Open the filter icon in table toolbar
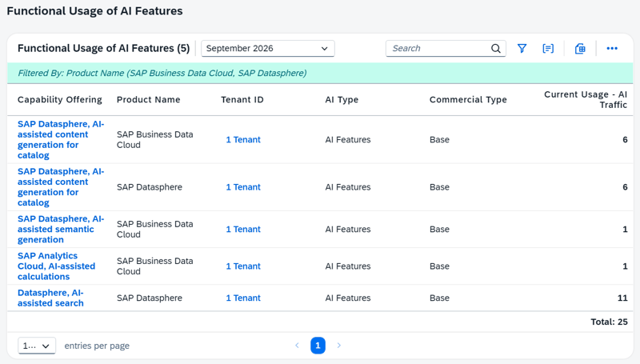 click(522, 49)
